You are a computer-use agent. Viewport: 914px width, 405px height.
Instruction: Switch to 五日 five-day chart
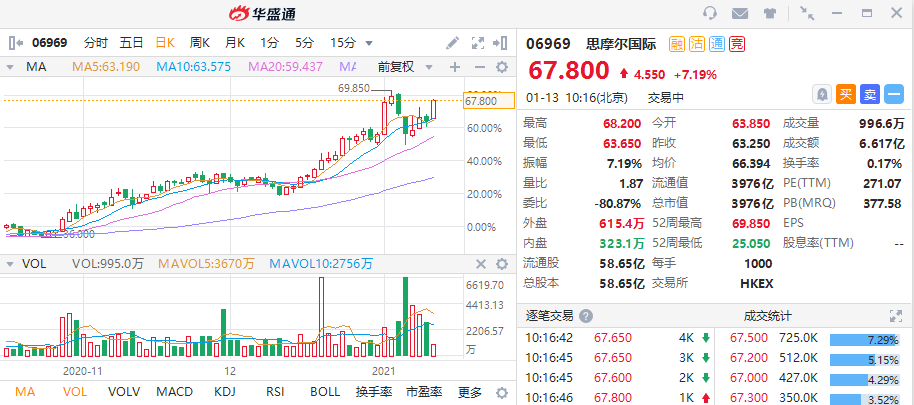click(131, 43)
